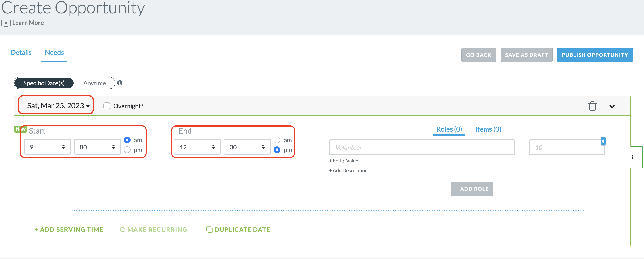
Task: Open the Start minutes dropdown showing 00
Action: click(97, 147)
